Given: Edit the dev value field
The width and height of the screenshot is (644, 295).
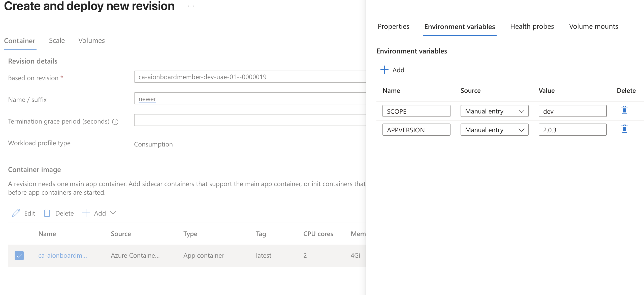Looking at the screenshot, I should 572,111.
